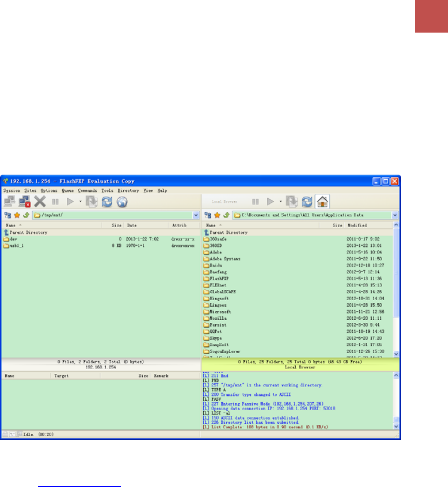Click the queue Target column header
The height and width of the screenshot is (487, 448).
pos(75,376)
